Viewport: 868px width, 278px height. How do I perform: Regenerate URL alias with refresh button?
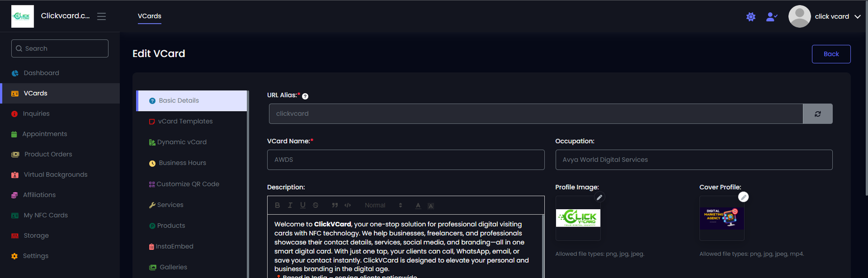[818, 114]
